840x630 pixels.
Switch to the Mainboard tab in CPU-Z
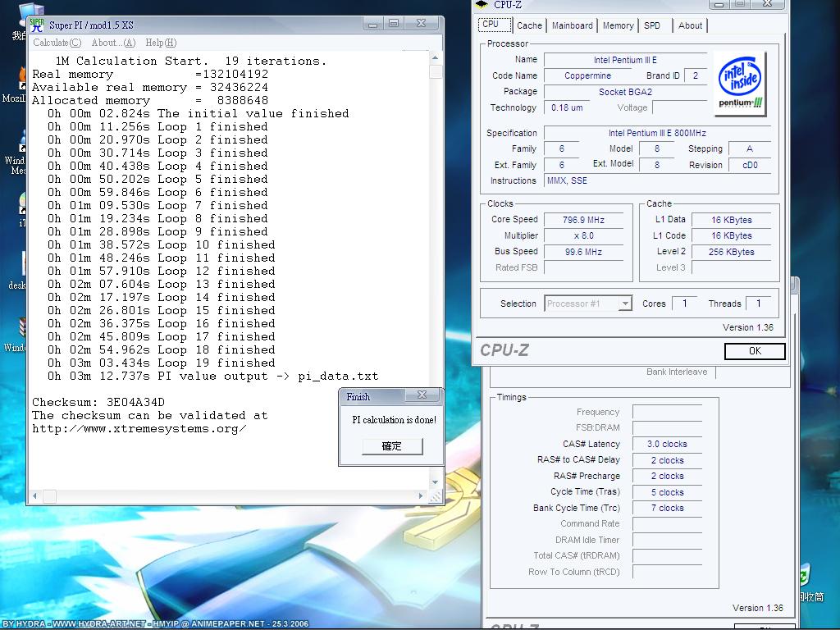pos(572,25)
